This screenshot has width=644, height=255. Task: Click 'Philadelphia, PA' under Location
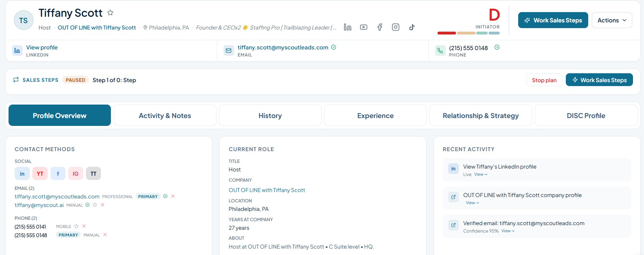248,209
